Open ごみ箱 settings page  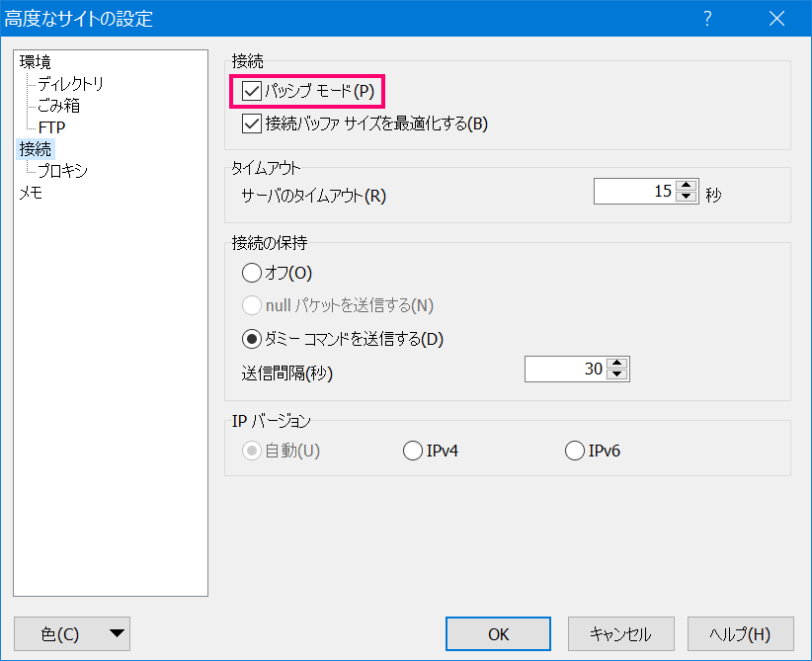coord(58,106)
